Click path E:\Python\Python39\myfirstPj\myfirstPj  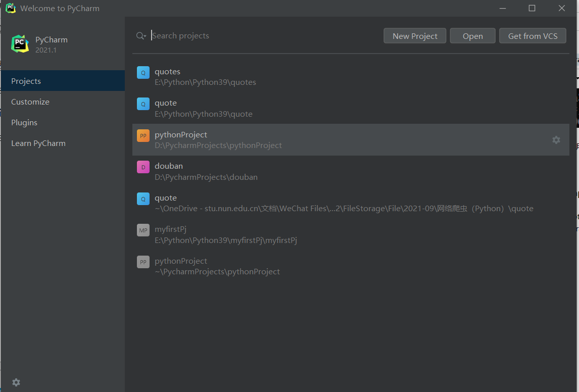click(x=226, y=240)
